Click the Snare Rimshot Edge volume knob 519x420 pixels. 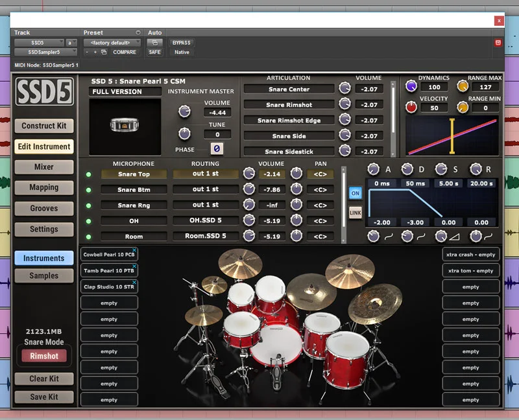point(344,119)
